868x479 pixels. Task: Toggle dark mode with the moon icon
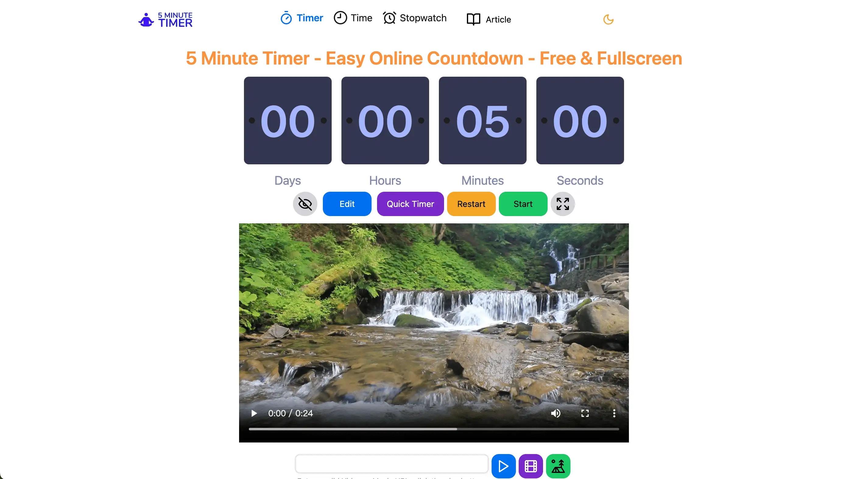608,19
